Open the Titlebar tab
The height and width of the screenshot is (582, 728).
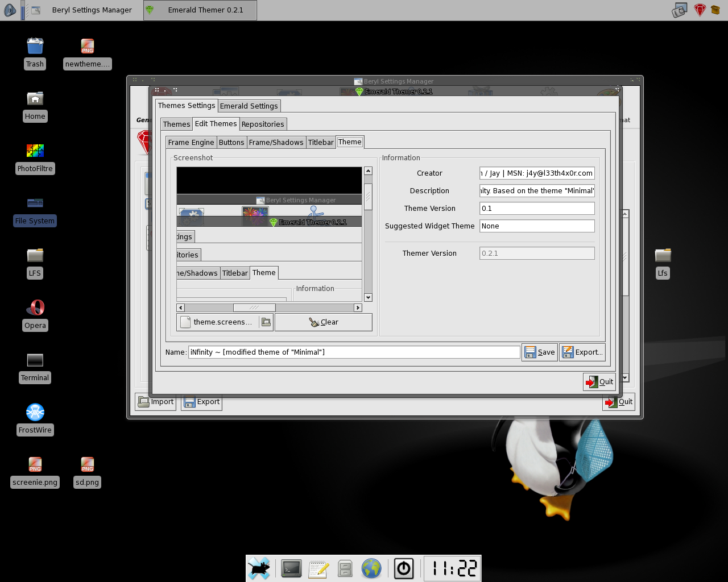click(321, 142)
